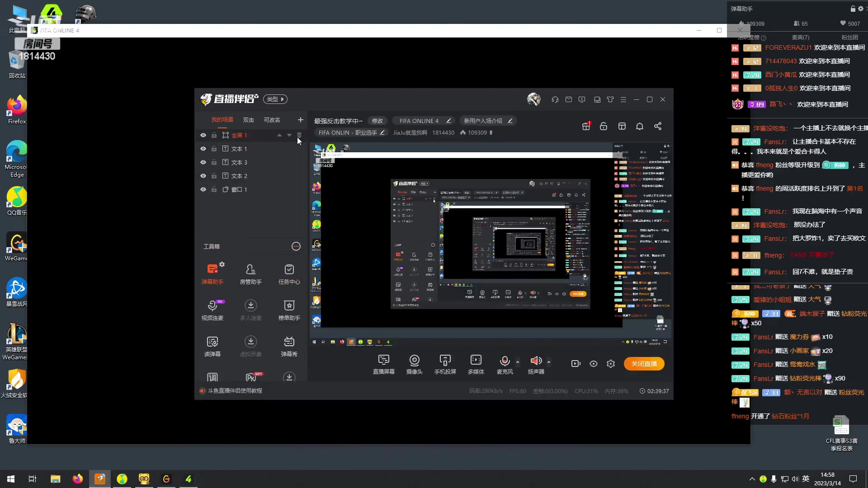Expand the 类型 type selector

275,99
